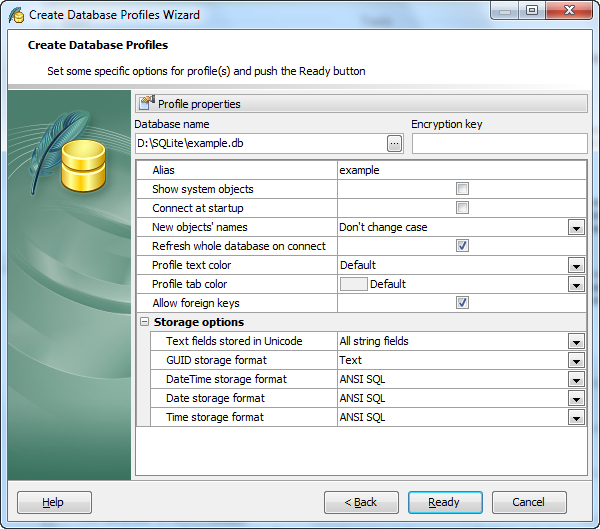This screenshot has width=600, height=529.
Task: Click the database browse ellipsis button
Action: click(x=395, y=143)
